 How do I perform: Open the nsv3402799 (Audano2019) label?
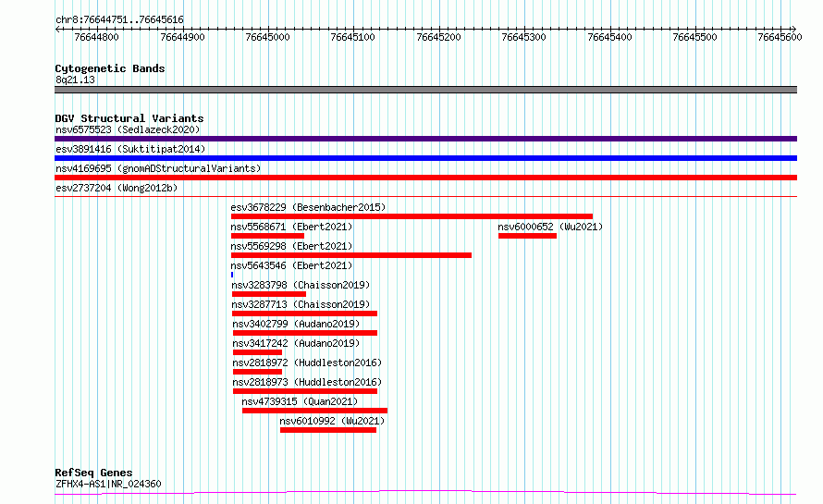click(296, 324)
